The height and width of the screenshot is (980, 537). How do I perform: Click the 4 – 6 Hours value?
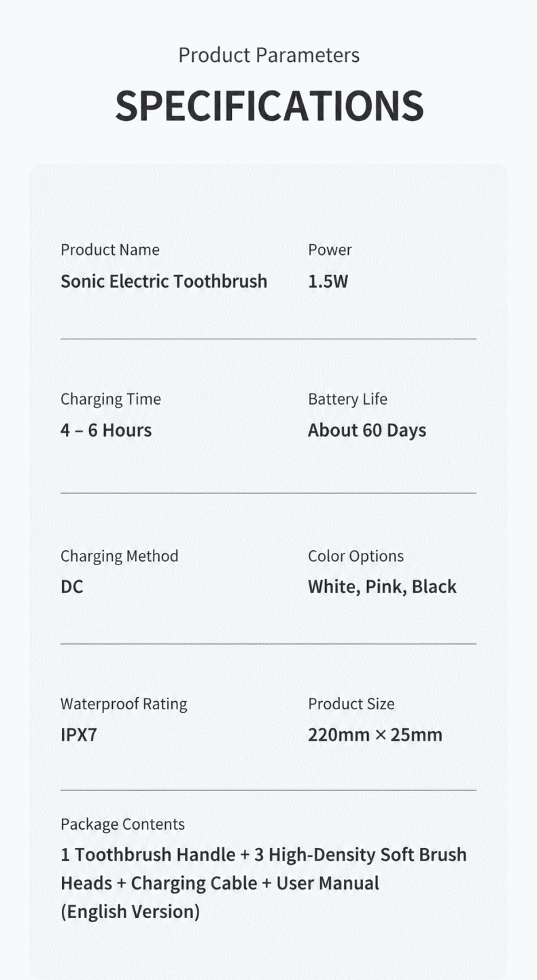pyautogui.click(x=106, y=430)
